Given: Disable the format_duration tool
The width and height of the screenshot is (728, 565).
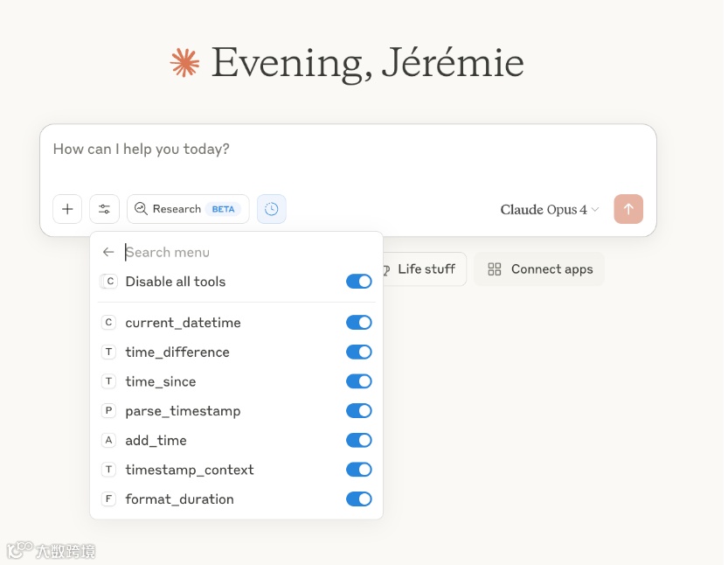Looking at the screenshot, I should [359, 499].
